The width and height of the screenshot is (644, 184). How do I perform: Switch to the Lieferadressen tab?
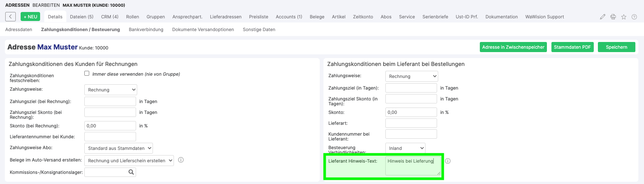226,17
